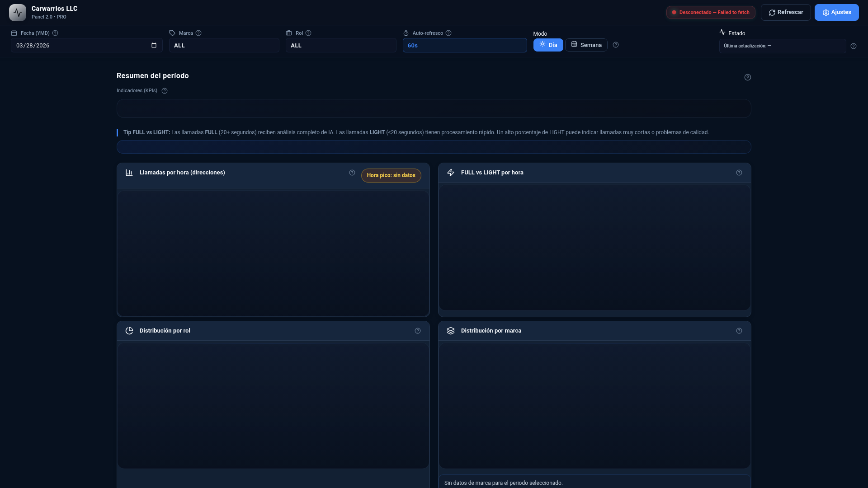
Task: Click the pie chart icon in Distribución por rol
Action: coord(129,331)
